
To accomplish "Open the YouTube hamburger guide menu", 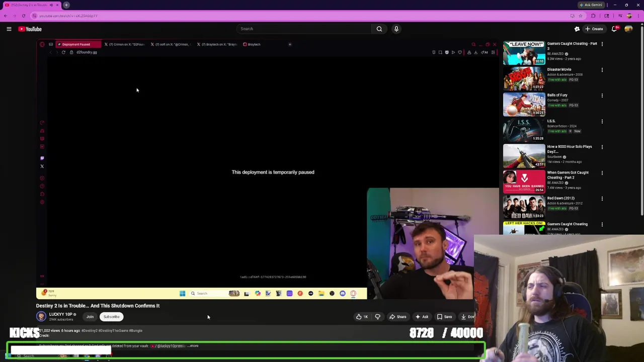I will click(9, 29).
